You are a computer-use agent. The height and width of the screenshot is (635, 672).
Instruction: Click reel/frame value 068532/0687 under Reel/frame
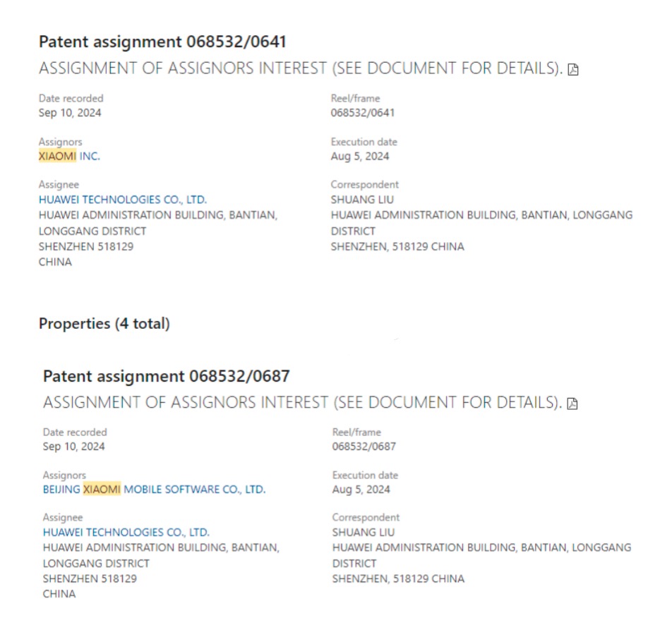[364, 447]
